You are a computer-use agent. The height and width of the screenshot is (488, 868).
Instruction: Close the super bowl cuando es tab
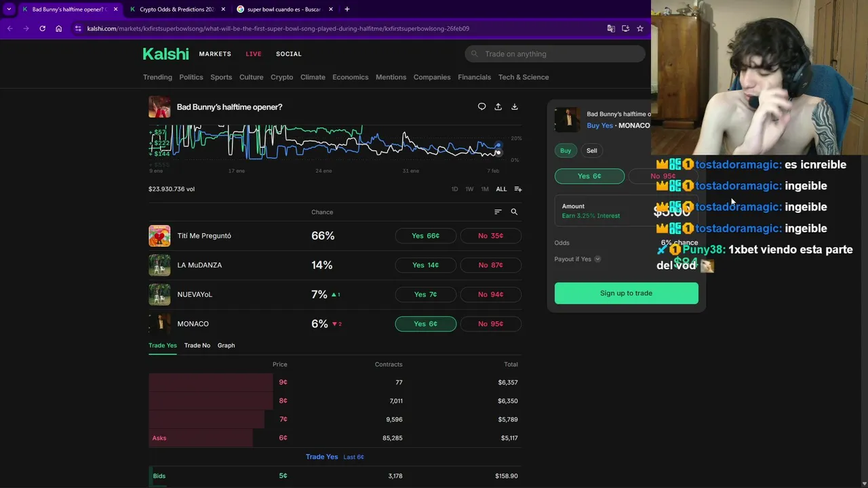(x=331, y=9)
